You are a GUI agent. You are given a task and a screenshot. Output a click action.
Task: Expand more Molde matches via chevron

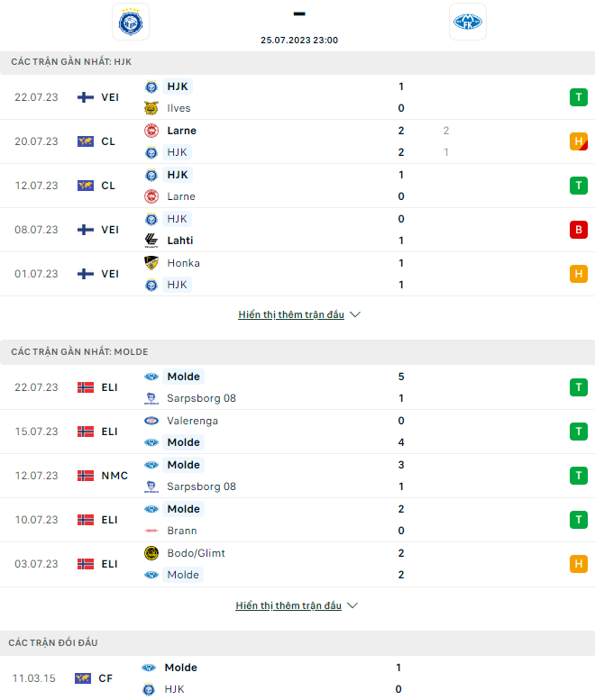(x=352, y=605)
